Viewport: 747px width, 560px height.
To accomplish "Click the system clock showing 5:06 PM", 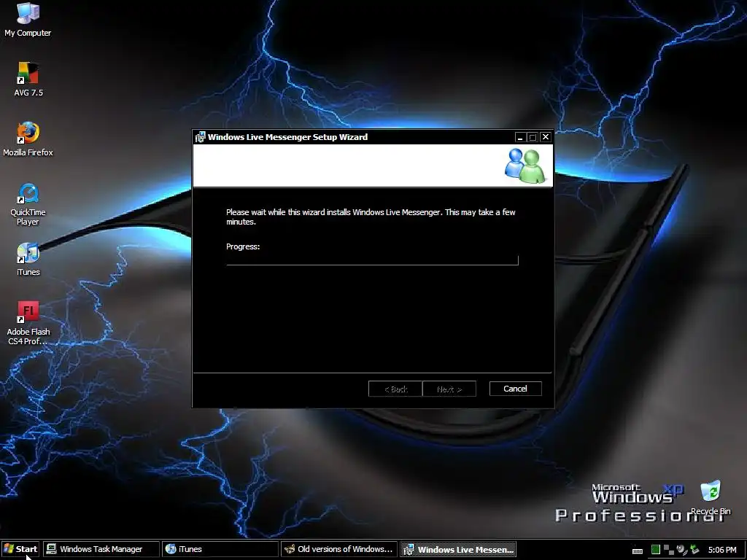I will click(721, 550).
